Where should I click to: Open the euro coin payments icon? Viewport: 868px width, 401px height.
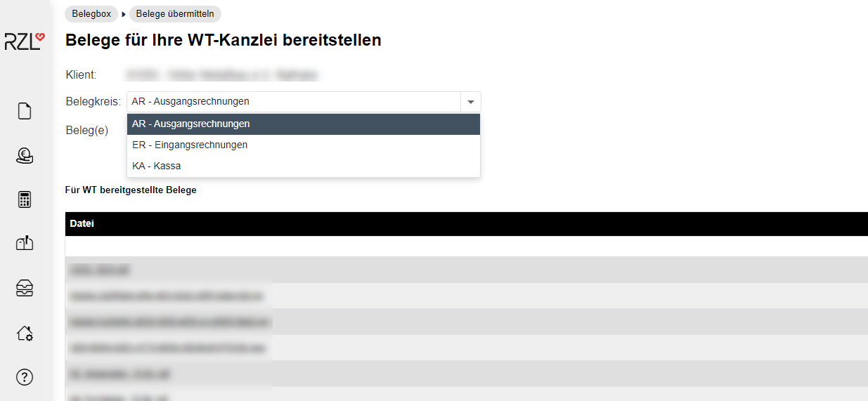coord(25,156)
